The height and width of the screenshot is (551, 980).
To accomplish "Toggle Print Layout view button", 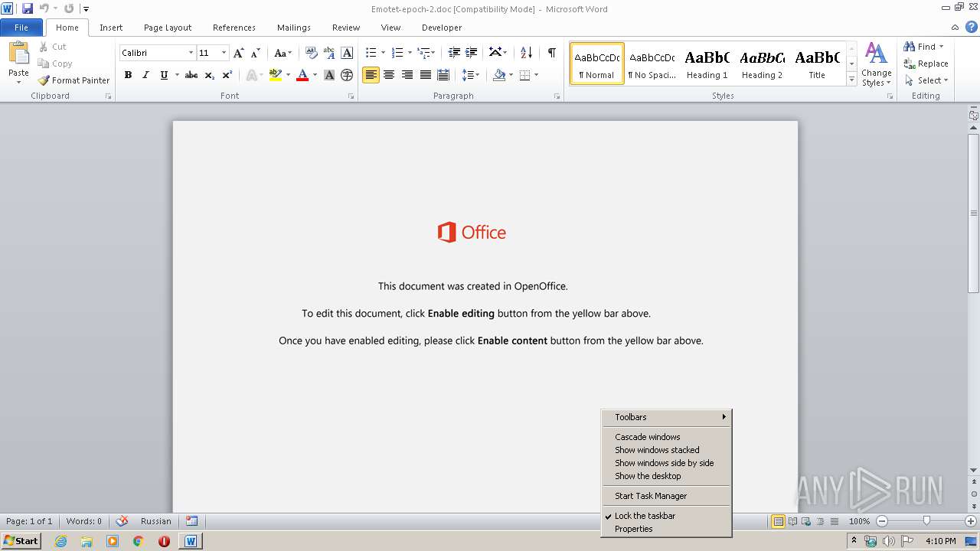I will pyautogui.click(x=778, y=521).
